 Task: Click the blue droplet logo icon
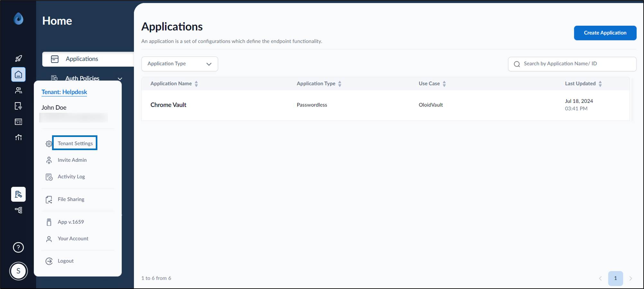coord(18,19)
